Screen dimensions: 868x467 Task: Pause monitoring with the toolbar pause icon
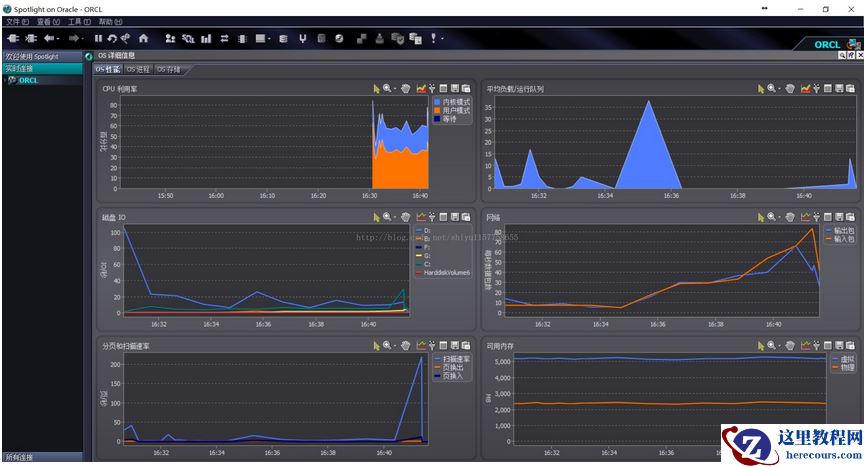pos(98,38)
